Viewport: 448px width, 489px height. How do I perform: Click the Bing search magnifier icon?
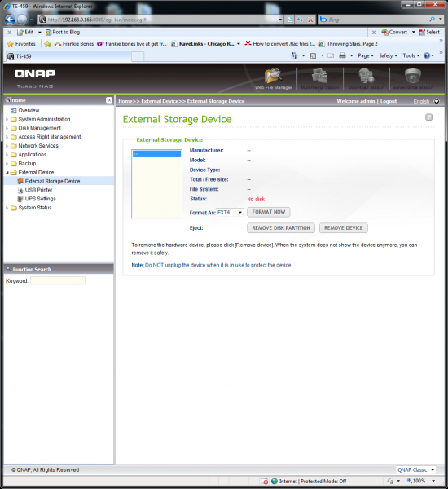click(x=432, y=20)
